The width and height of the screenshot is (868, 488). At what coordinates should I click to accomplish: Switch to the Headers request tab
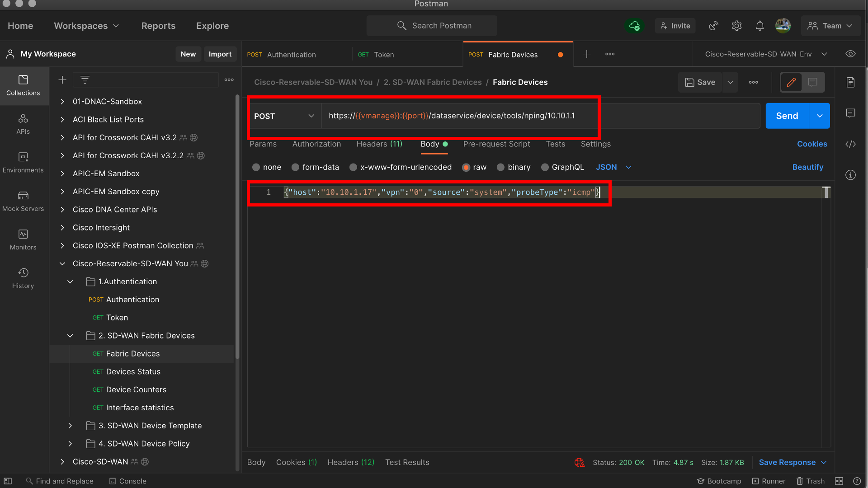379,144
